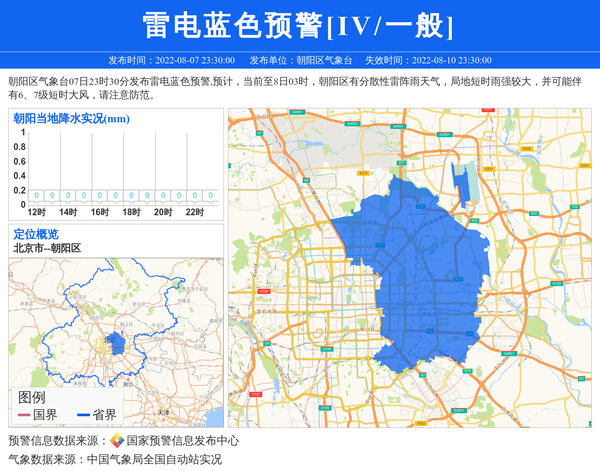Click the 国家预警信息发布中心 logo icon

click(117, 441)
